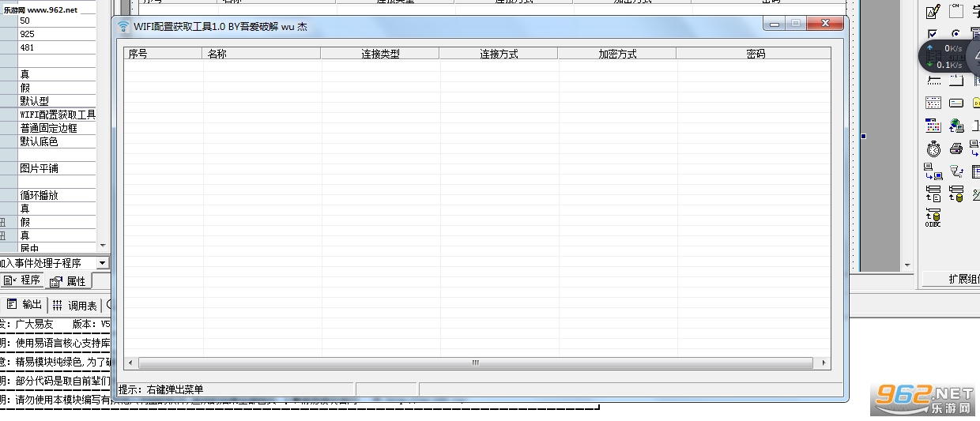Select the pointer/edit tool in component toolbox

(x=933, y=11)
